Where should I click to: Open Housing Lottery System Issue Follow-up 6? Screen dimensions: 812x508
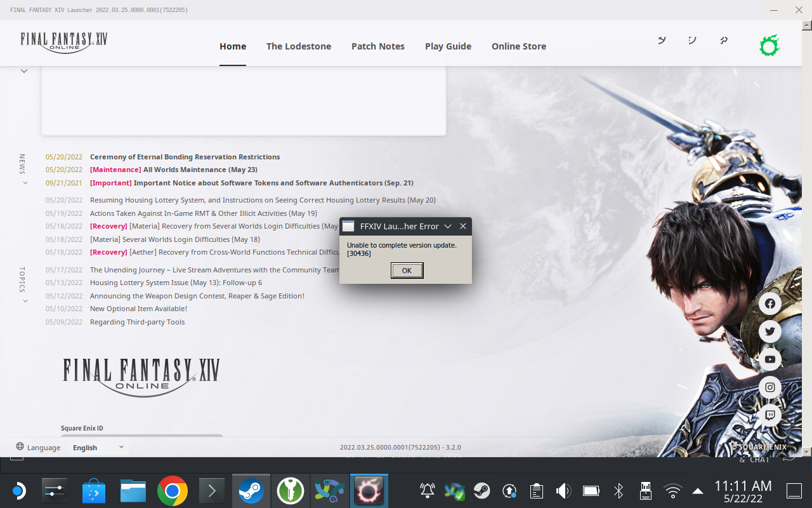click(x=176, y=283)
